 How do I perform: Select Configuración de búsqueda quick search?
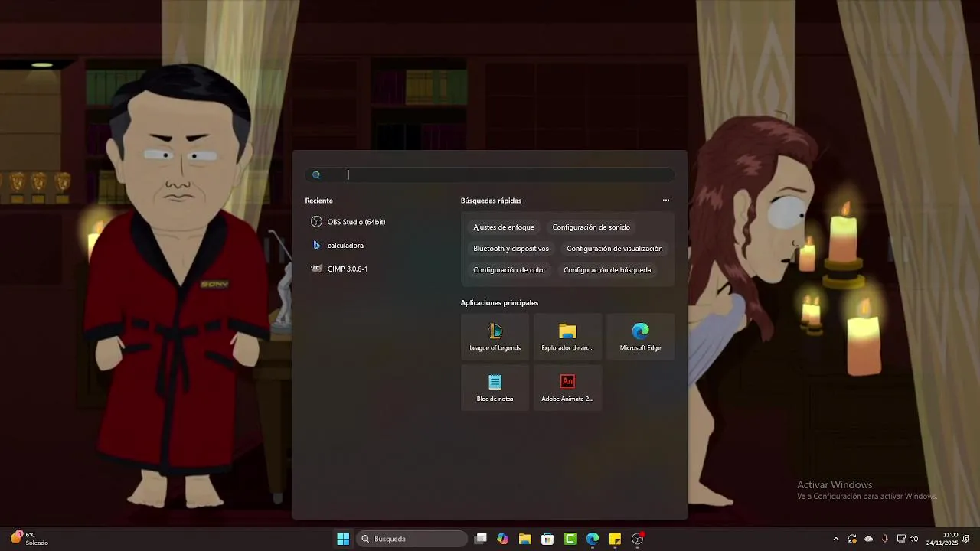tap(607, 270)
